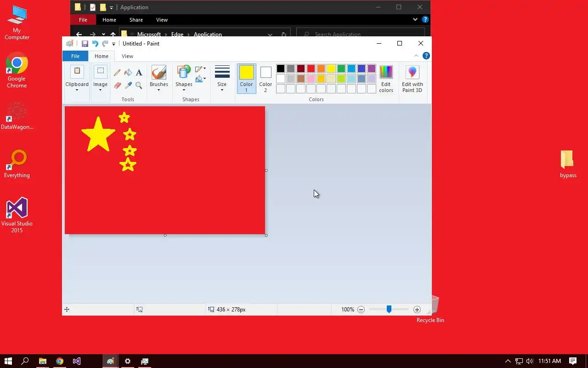Go back in File Explorer
The width and height of the screenshot is (588, 368).
(79, 34)
